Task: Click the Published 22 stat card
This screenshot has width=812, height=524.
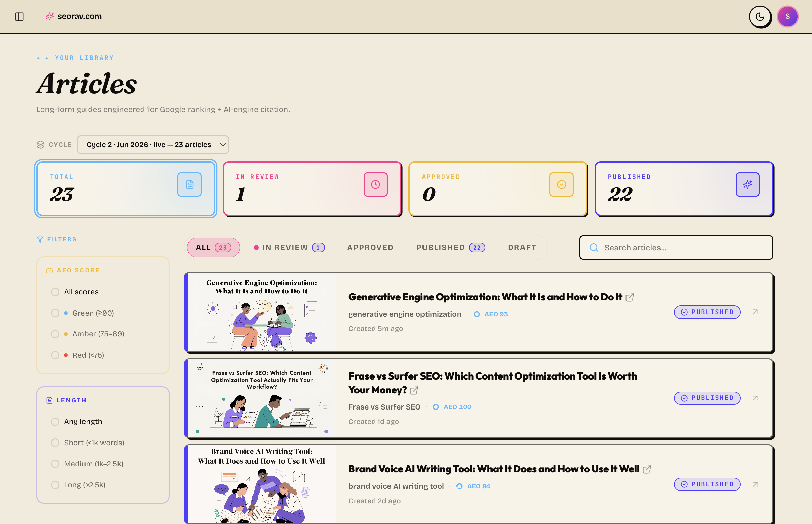Action: [x=684, y=189]
